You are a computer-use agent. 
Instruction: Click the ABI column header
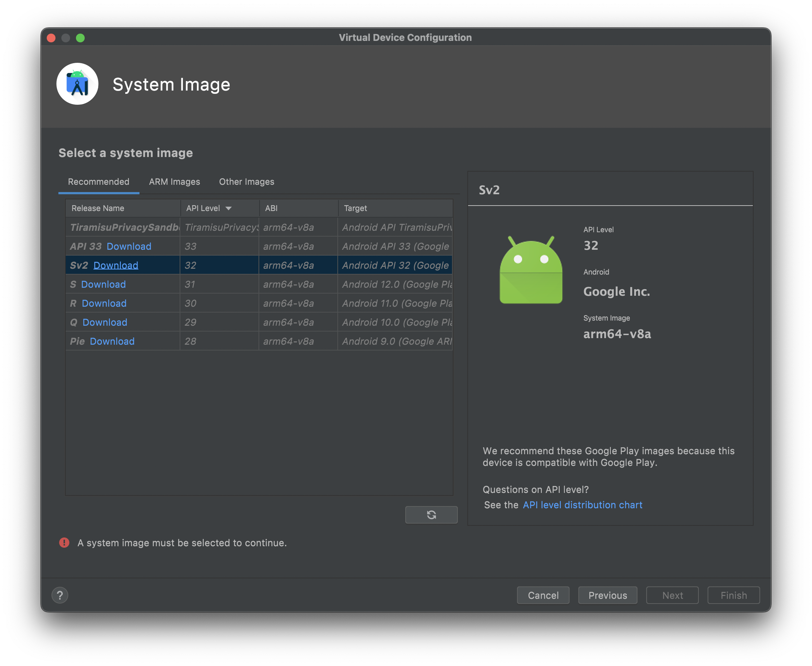click(x=271, y=208)
